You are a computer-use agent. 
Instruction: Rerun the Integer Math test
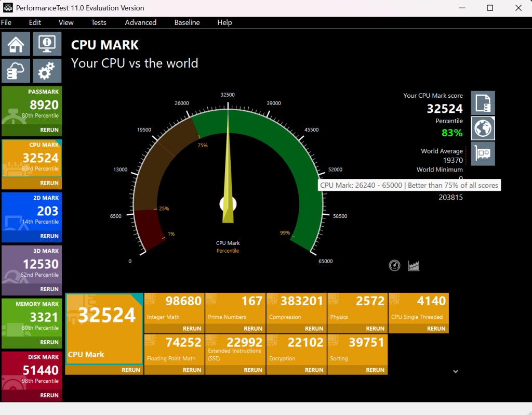192,329
